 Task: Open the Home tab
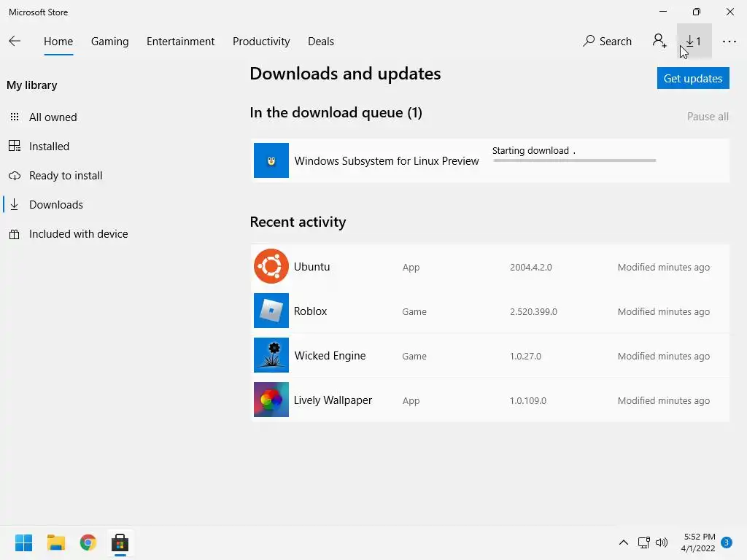click(x=58, y=42)
